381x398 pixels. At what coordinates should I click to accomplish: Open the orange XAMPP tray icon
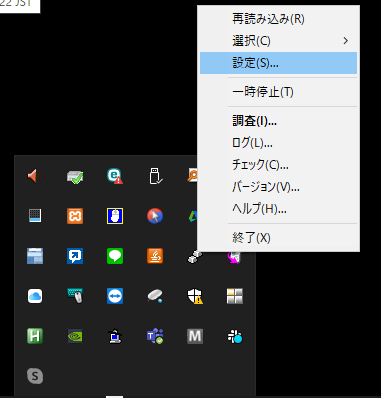(x=75, y=216)
